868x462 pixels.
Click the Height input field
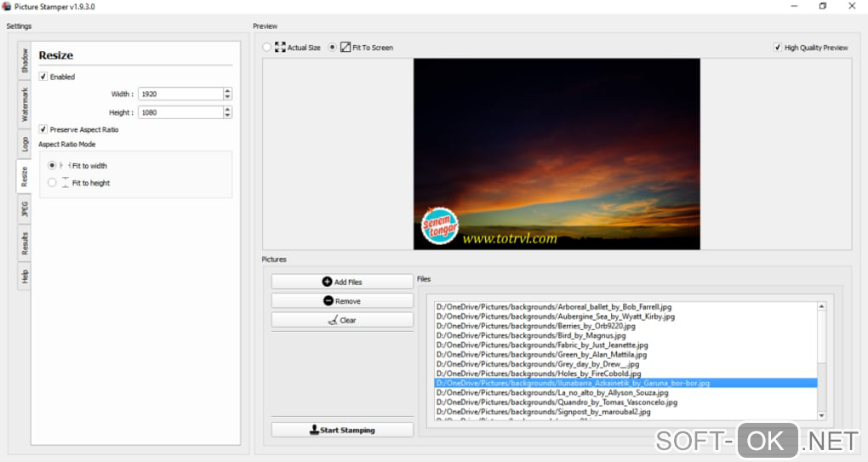click(x=180, y=111)
